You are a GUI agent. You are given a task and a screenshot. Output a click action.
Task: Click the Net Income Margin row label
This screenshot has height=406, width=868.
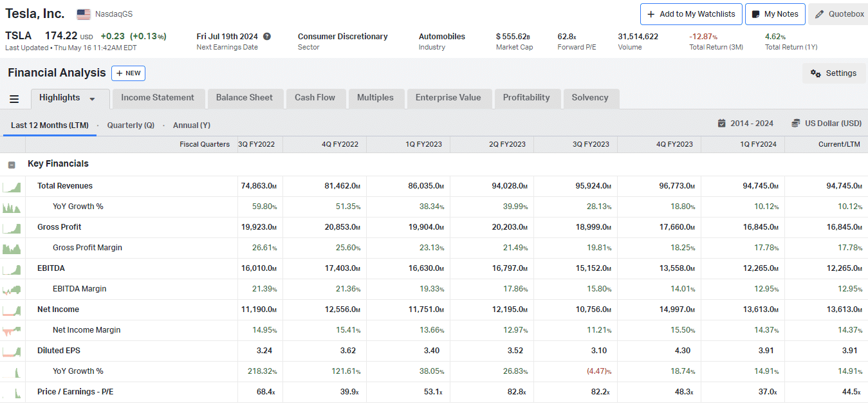87,330
